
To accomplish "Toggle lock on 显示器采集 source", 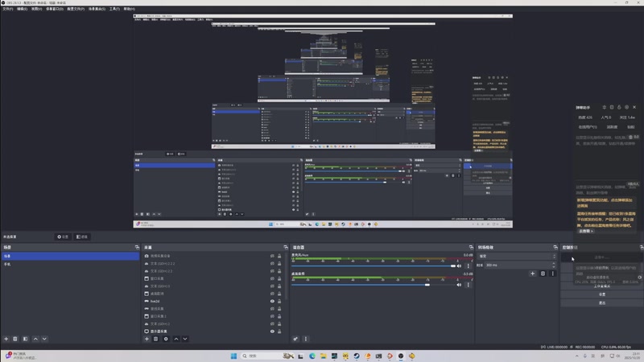I will tap(279, 331).
